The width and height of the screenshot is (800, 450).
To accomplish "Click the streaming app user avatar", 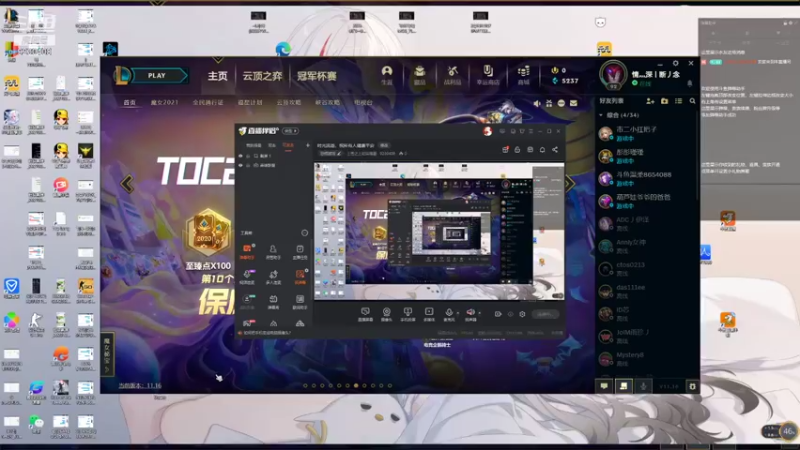I will coord(487,131).
